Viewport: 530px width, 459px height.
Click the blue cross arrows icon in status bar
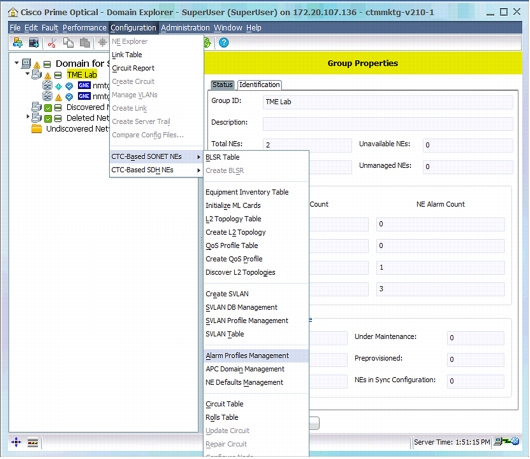[x=16, y=442]
